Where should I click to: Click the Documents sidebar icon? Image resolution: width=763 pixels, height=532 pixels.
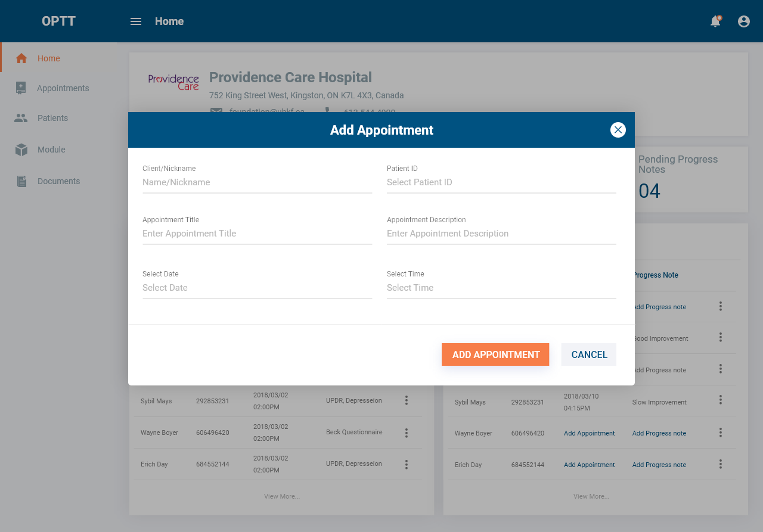click(21, 181)
